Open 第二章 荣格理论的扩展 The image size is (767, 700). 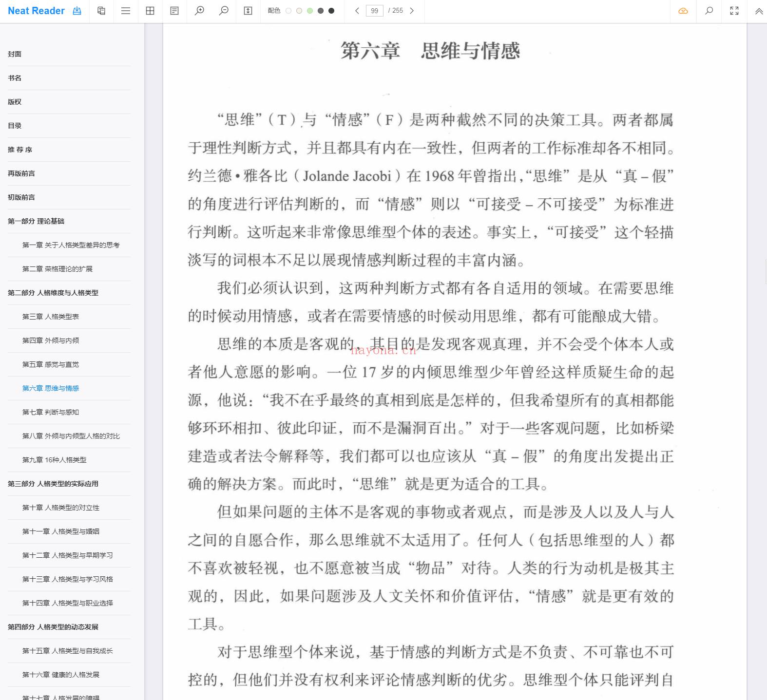click(58, 269)
